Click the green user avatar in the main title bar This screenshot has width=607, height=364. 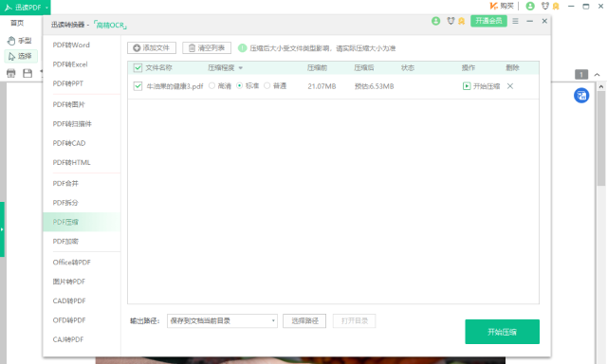pyautogui.click(x=530, y=6)
